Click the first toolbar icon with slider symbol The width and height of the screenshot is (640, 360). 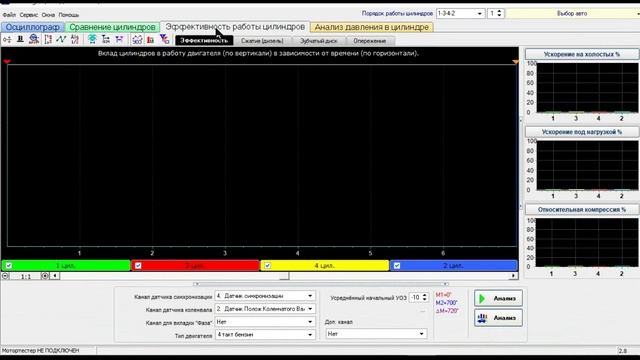point(7,40)
